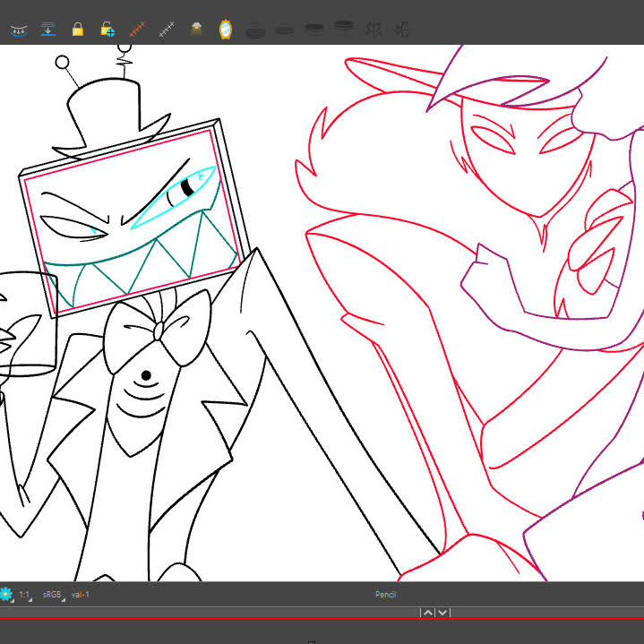Click the first faded crossed-tools icon
The height and width of the screenshot is (644, 644).
point(374,30)
